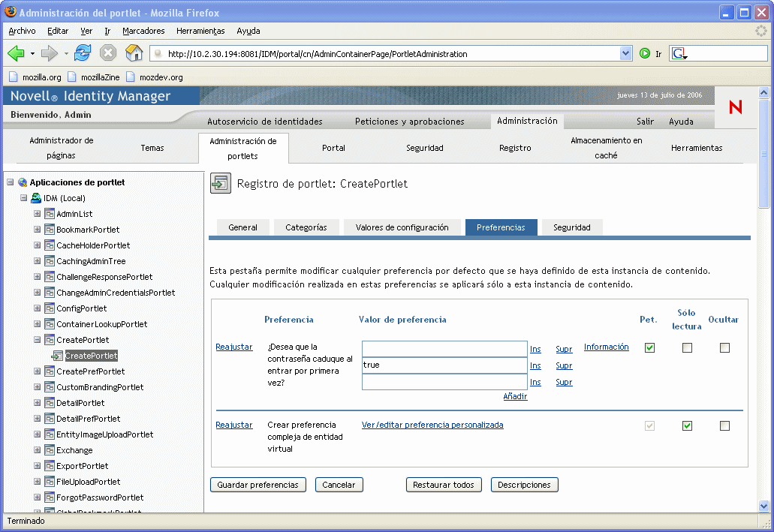Image resolution: width=774 pixels, height=532 pixels.
Task: Click the Exchange portlet icon
Action: pyautogui.click(x=50, y=450)
